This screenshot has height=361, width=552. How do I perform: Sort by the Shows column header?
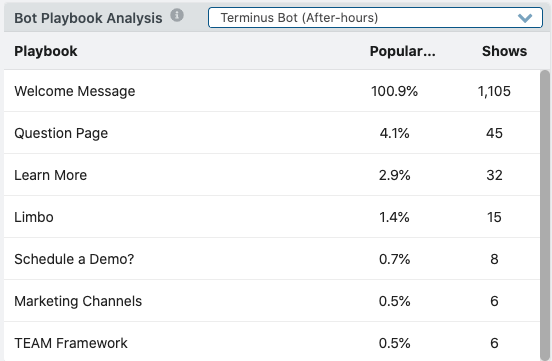[504, 51]
